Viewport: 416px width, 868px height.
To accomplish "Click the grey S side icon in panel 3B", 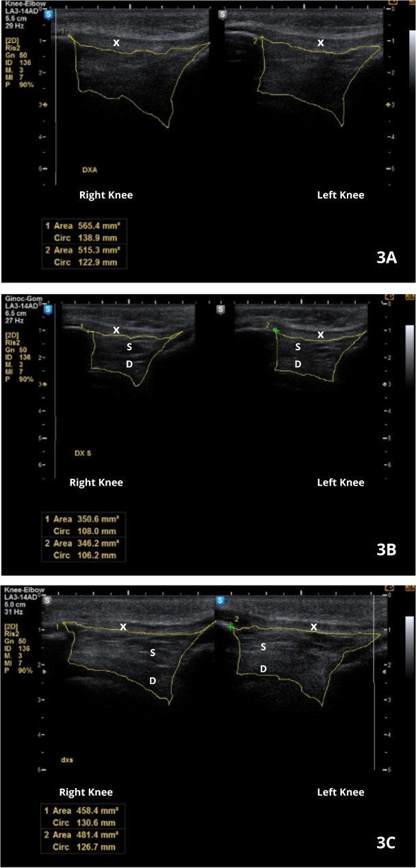I will point(221,310).
